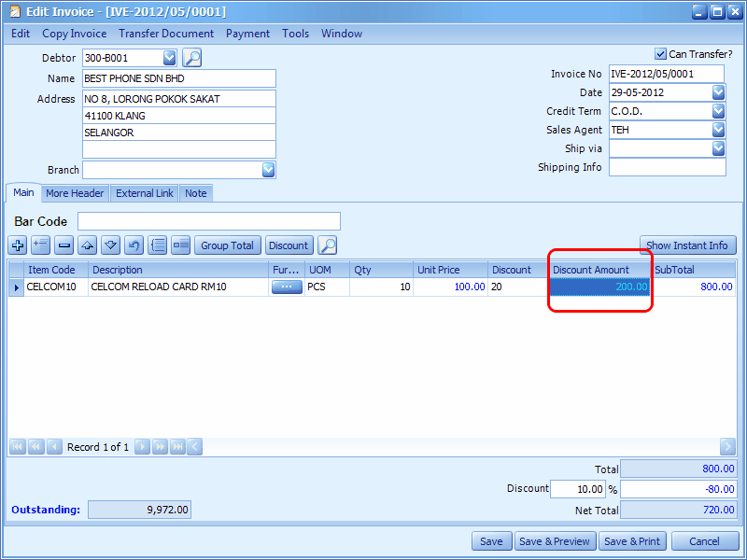Select the Unit Price cell 100.00
Screen dimensions: 747x560
(450, 287)
